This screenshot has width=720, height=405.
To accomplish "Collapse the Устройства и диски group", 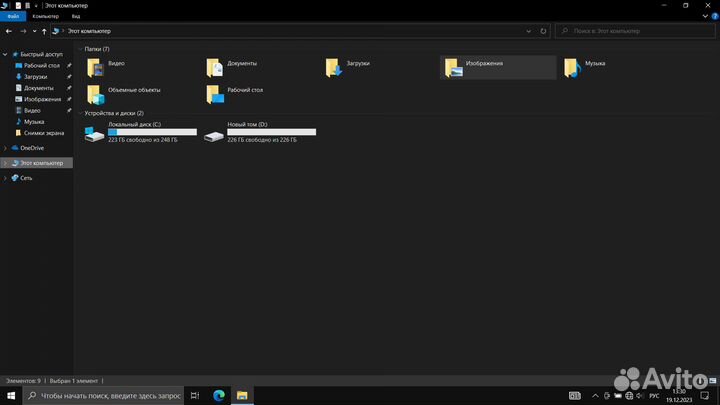I will 79,114.
